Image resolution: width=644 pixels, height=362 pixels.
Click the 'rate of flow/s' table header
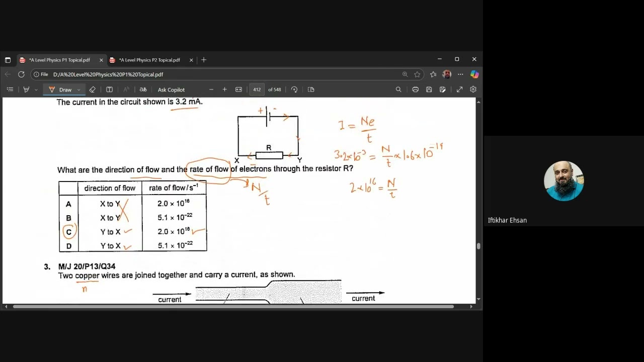pos(174,188)
